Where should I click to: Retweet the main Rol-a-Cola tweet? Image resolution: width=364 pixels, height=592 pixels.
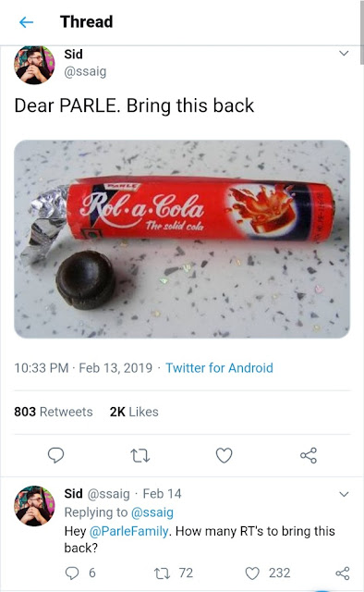click(x=140, y=455)
